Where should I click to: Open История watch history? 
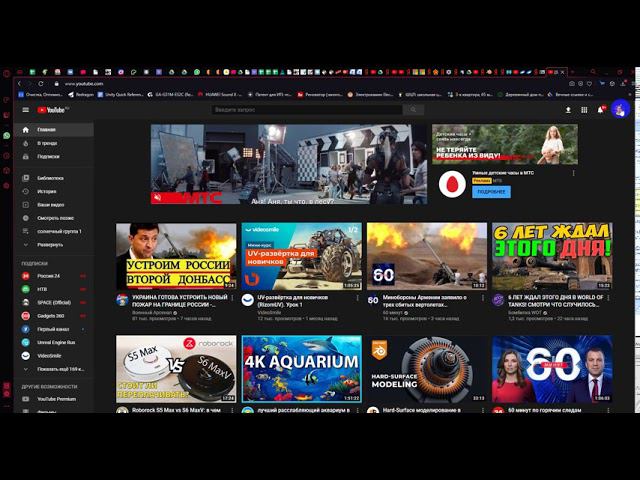54,191
